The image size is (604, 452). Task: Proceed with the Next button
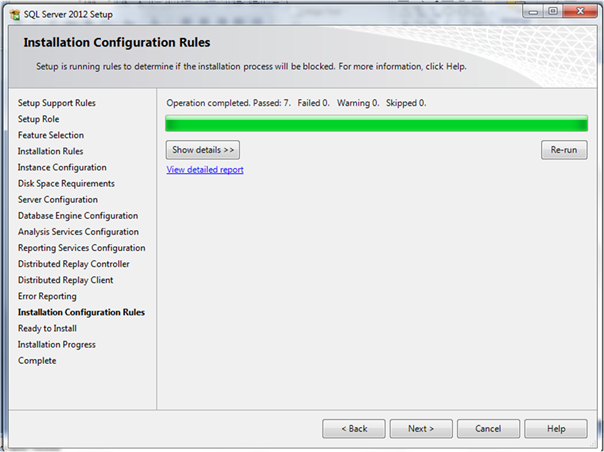tap(421, 429)
